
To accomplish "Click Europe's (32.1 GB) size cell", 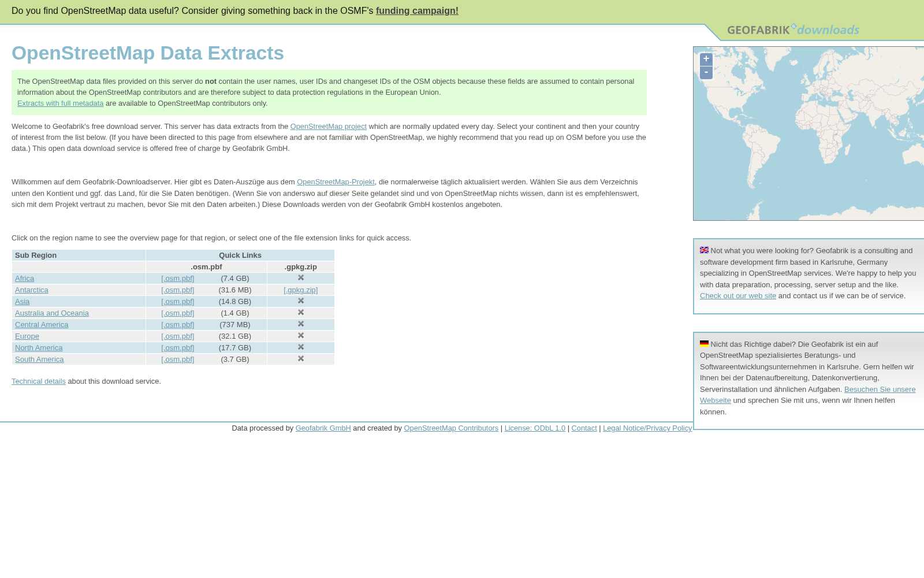I will tap(235, 336).
